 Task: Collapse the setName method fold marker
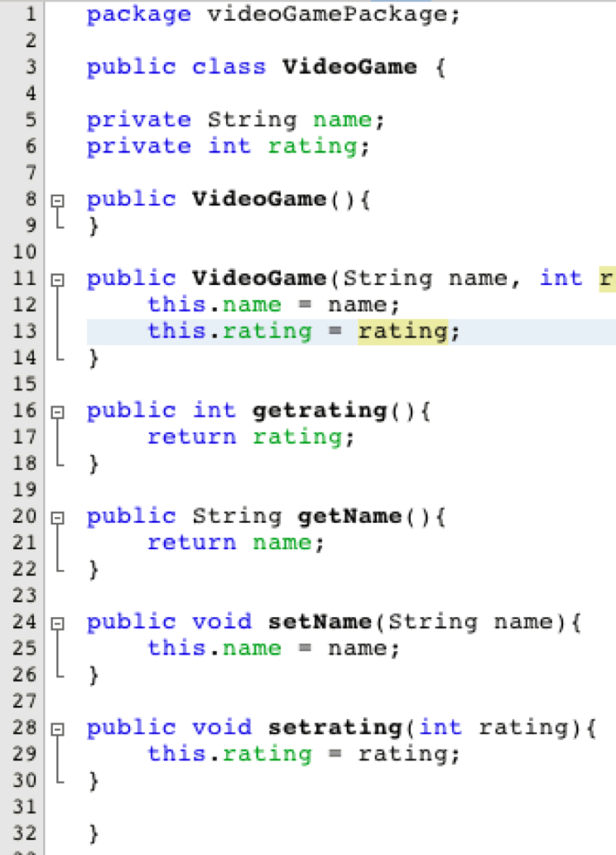click(57, 622)
